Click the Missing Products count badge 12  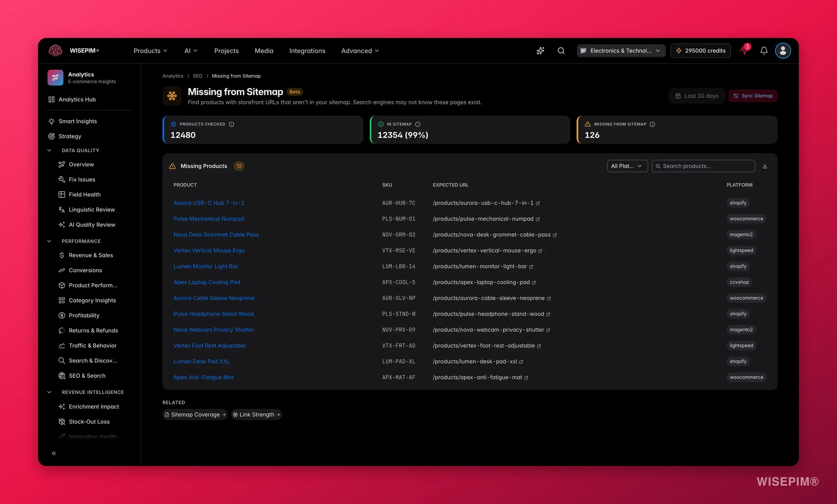tap(239, 166)
